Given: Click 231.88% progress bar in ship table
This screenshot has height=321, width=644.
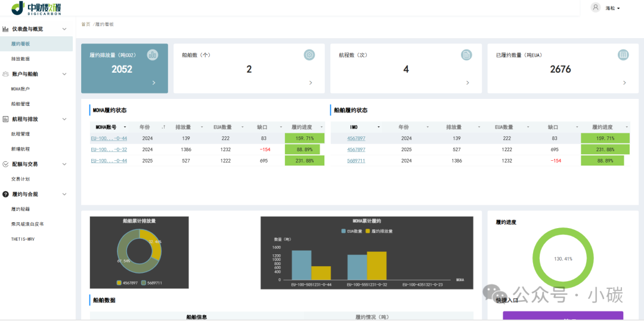Looking at the screenshot, I should (605, 149).
